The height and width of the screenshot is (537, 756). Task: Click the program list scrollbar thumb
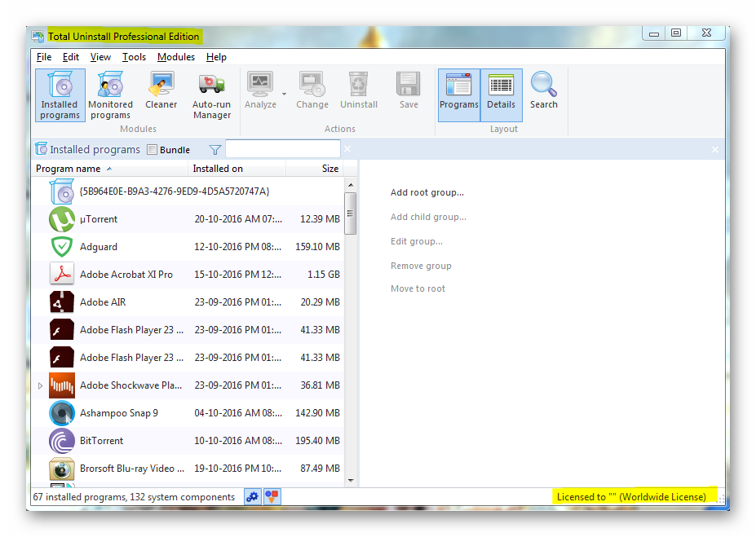click(351, 213)
